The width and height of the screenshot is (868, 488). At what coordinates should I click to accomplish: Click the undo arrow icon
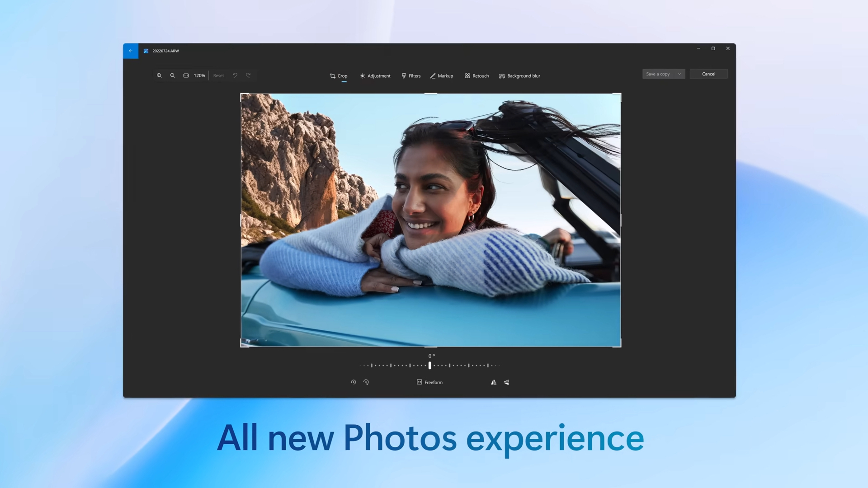(x=235, y=75)
